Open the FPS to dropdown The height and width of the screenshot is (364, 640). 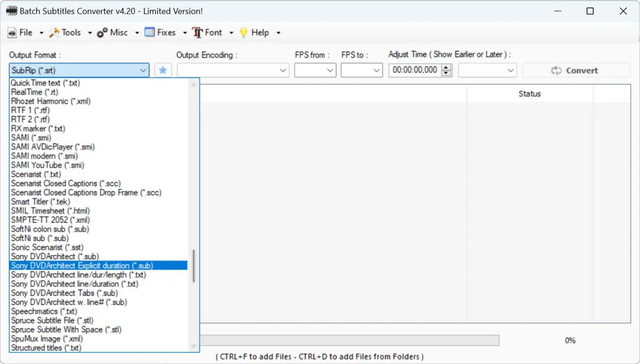(x=362, y=71)
